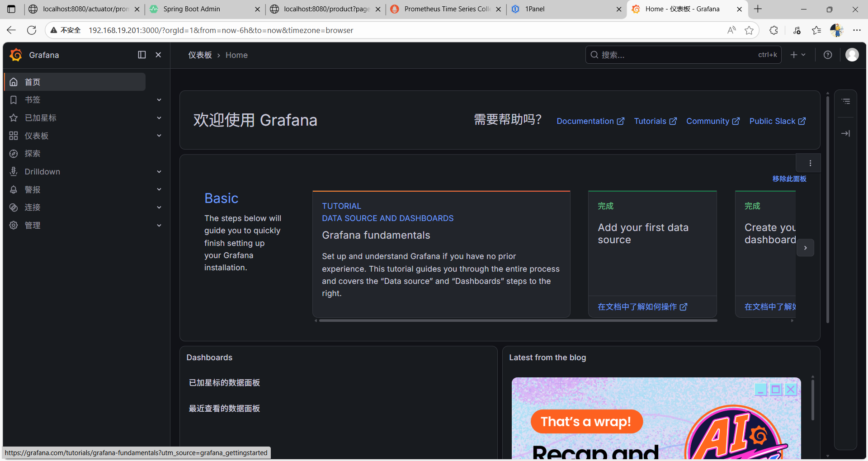Open the 已加星标 starred menu item
Viewport: 868px width, 461px height.
point(41,118)
